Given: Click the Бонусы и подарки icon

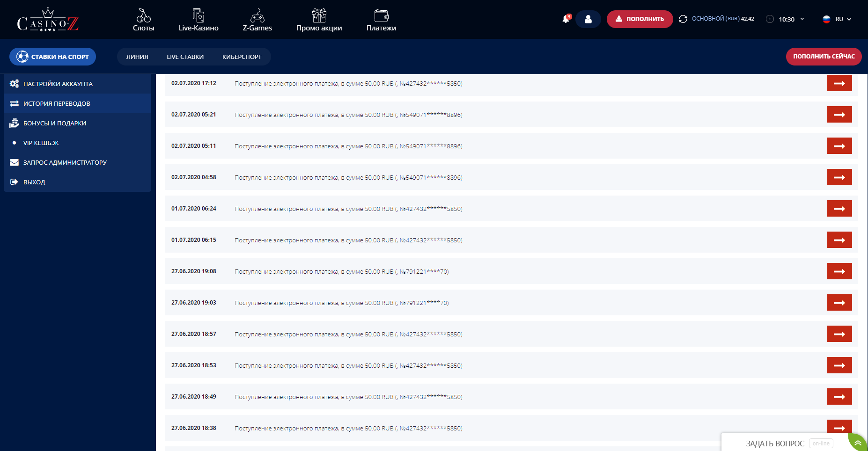Looking at the screenshot, I should click(x=15, y=123).
